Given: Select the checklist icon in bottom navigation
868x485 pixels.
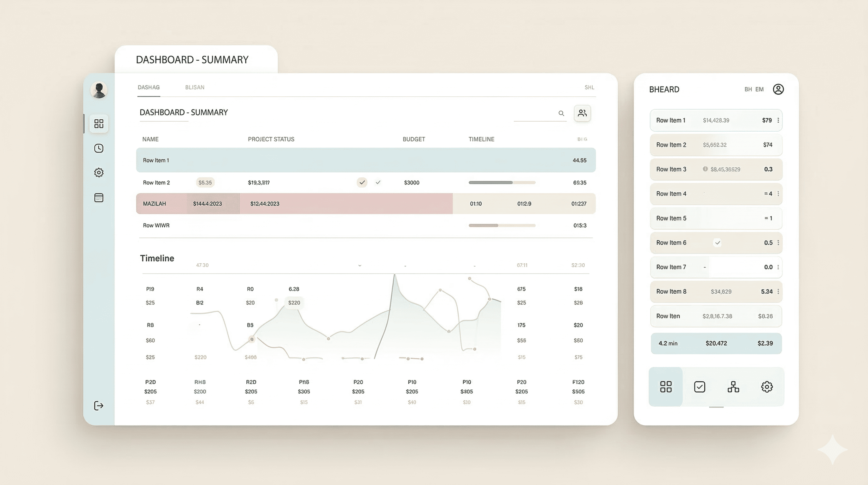Looking at the screenshot, I should pos(700,387).
